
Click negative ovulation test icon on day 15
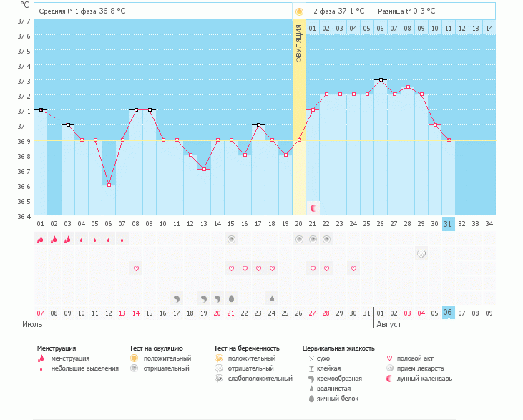point(231,239)
